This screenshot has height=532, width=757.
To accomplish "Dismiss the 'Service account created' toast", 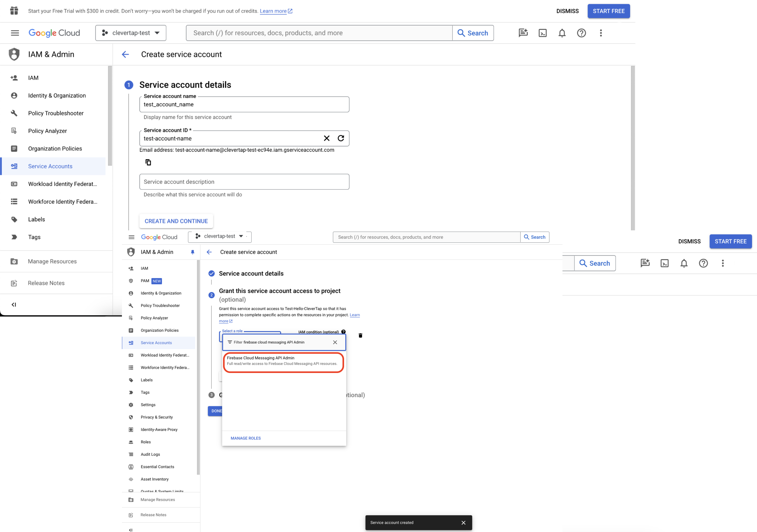I will coord(464,523).
